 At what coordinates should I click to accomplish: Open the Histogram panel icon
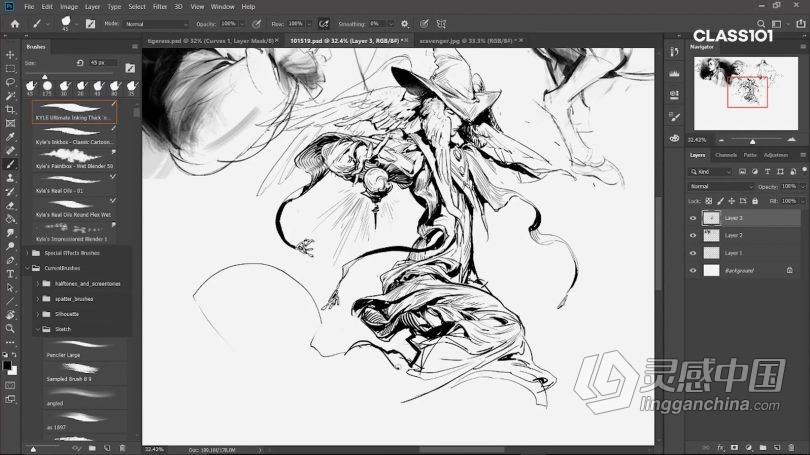pyautogui.click(x=674, y=73)
